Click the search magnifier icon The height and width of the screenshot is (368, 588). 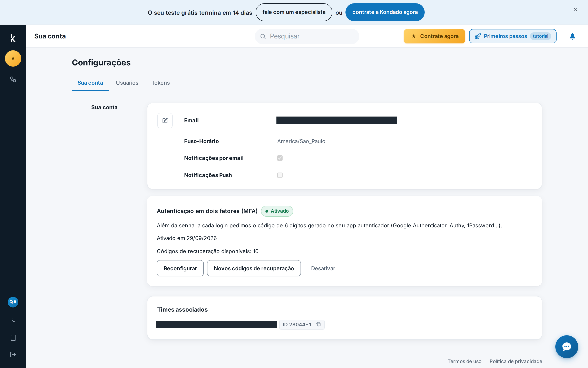tap(263, 36)
